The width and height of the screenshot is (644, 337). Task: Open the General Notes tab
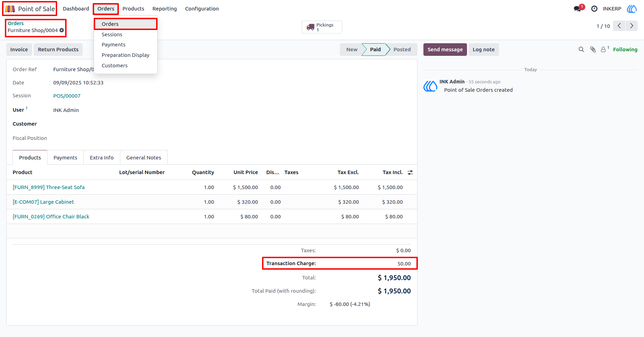(x=144, y=158)
